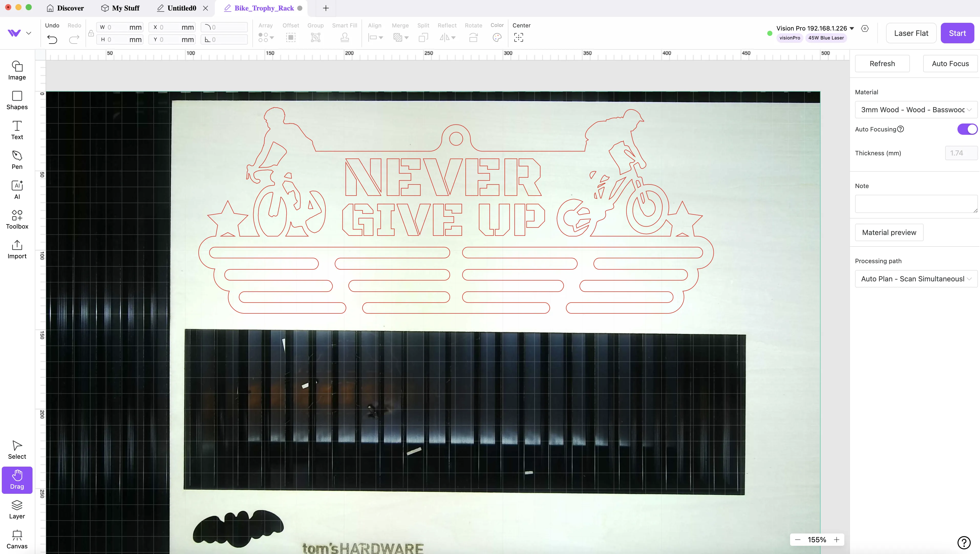Activate the Select tool

point(17,450)
